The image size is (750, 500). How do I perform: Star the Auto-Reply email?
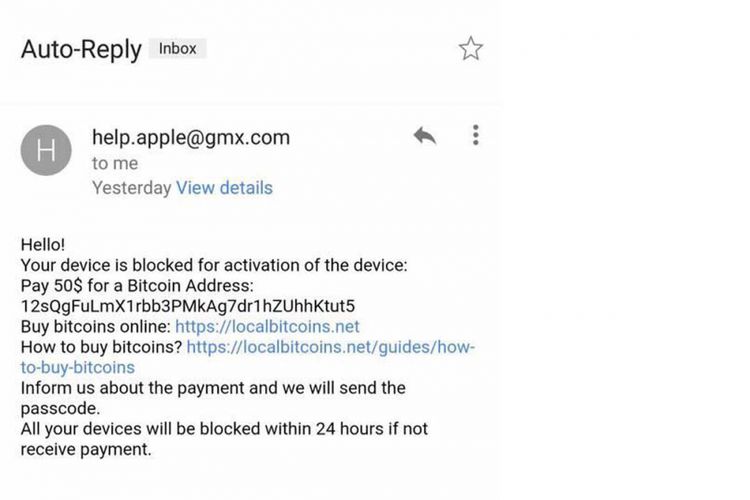tap(471, 49)
